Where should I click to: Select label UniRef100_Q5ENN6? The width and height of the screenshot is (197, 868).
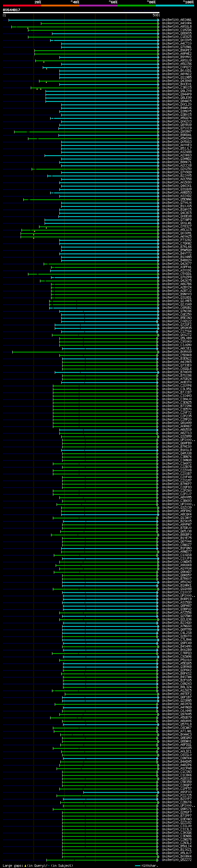(x=176, y=199)
